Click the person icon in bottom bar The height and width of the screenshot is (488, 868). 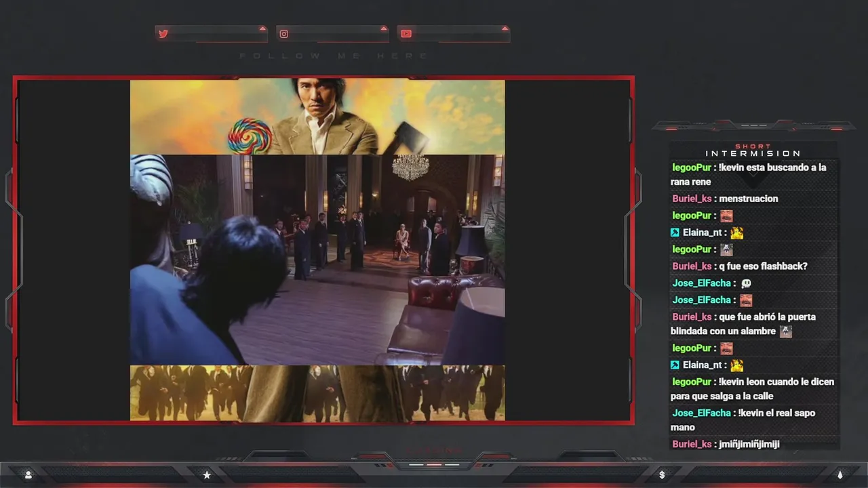pos(28,475)
